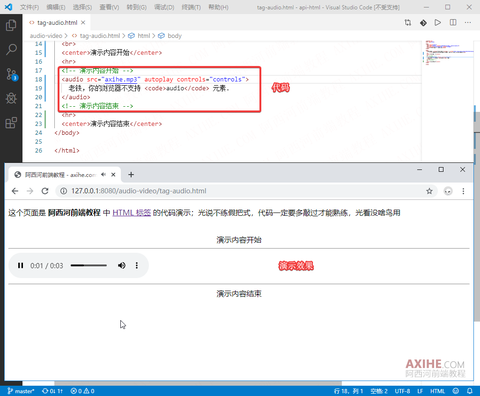
Task: Open the 文件(F) menu
Action: pos(29,7)
